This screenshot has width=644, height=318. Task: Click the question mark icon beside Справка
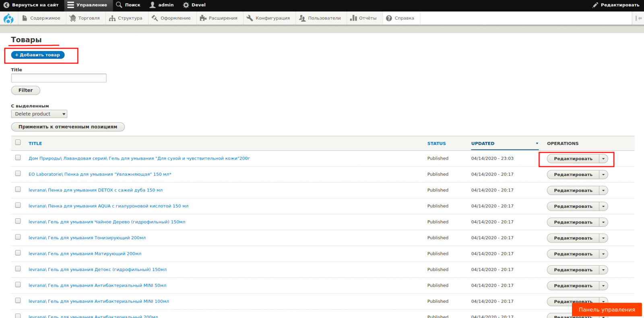point(389,18)
